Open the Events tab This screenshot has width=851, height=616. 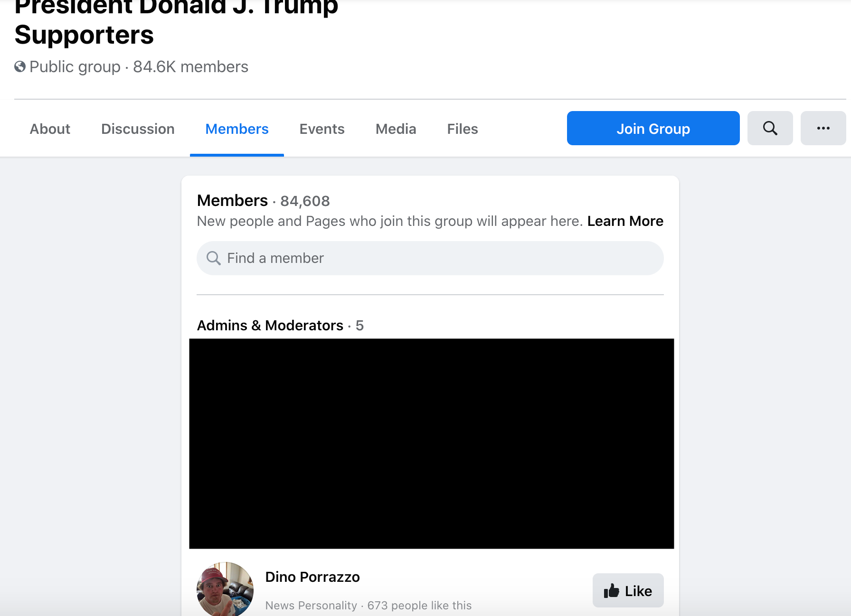point(321,129)
